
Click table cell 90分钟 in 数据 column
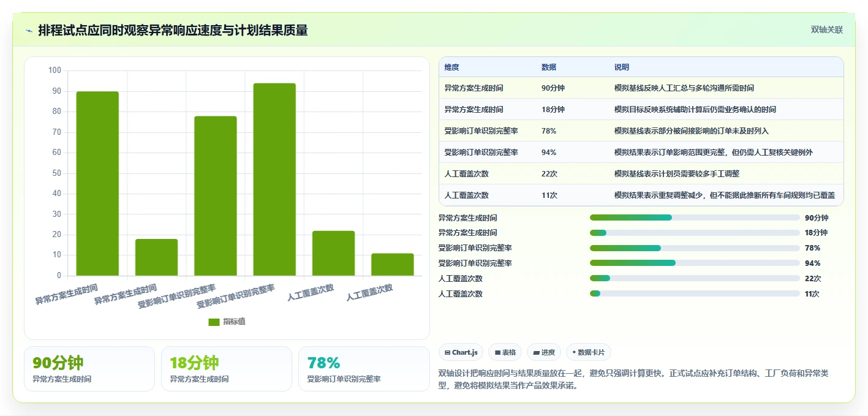(x=553, y=88)
